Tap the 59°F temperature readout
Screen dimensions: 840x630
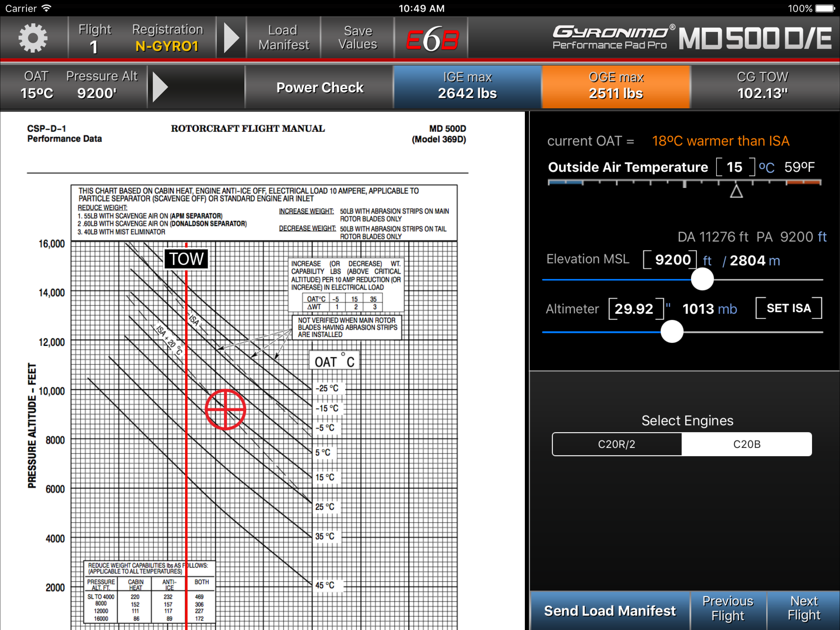[x=799, y=167]
